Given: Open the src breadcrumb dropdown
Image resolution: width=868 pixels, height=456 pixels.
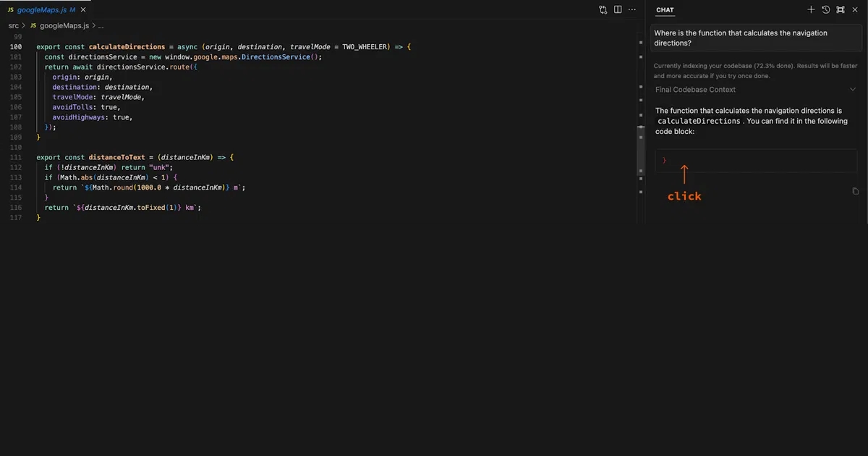Looking at the screenshot, I should click(13, 25).
